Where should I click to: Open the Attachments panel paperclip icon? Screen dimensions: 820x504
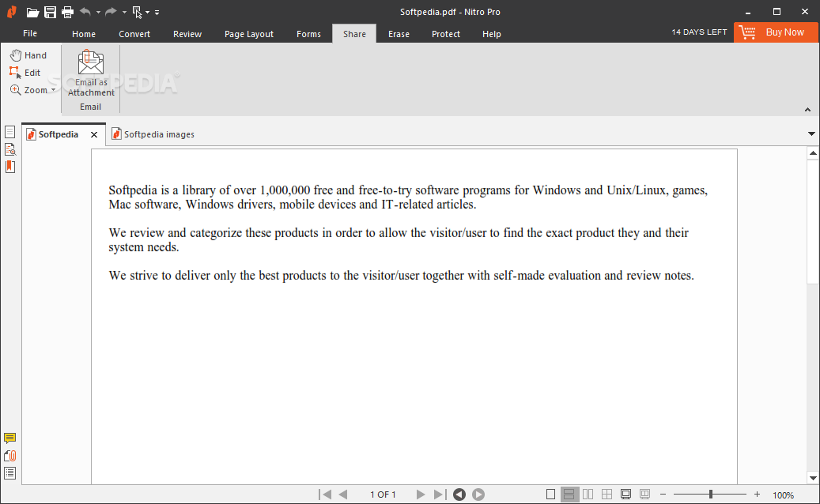click(9, 456)
